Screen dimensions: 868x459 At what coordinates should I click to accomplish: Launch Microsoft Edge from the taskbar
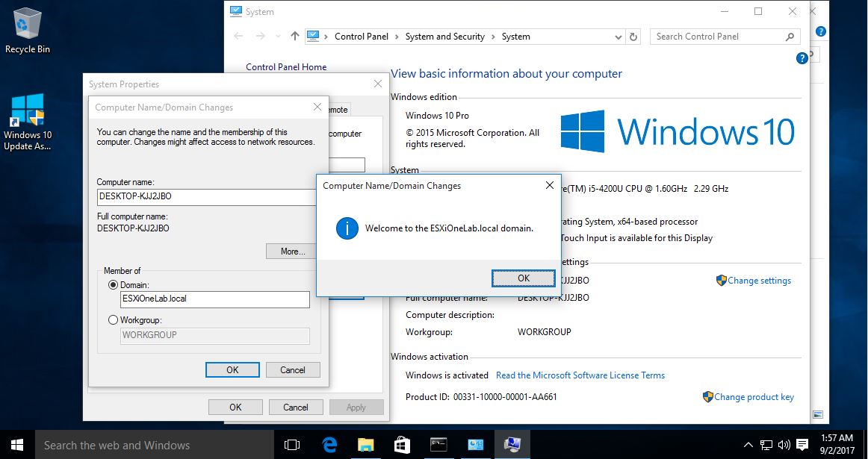pyautogui.click(x=329, y=445)
